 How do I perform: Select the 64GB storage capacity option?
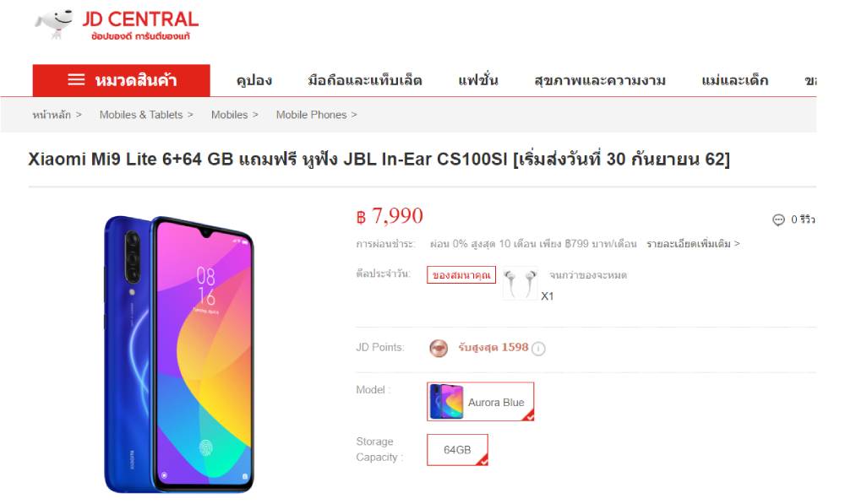click(x=457, y=450)
